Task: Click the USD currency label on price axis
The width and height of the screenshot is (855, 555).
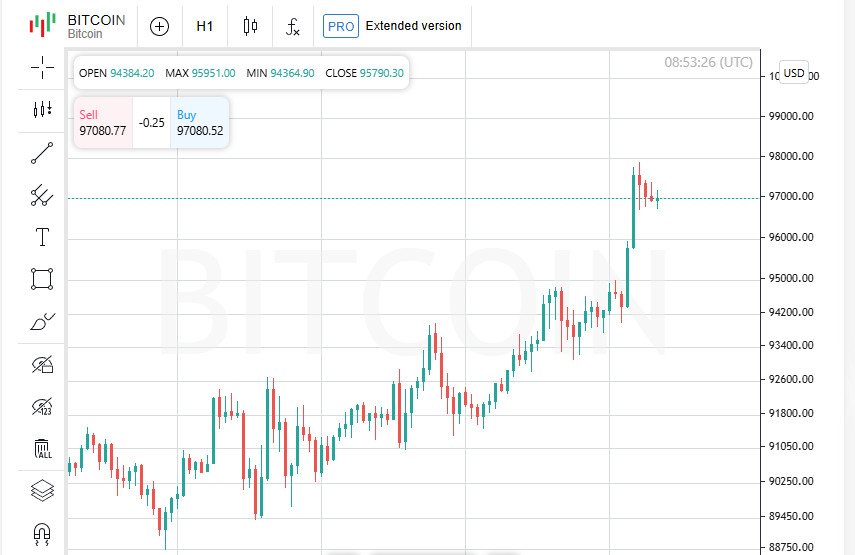Action: [794, 72]
